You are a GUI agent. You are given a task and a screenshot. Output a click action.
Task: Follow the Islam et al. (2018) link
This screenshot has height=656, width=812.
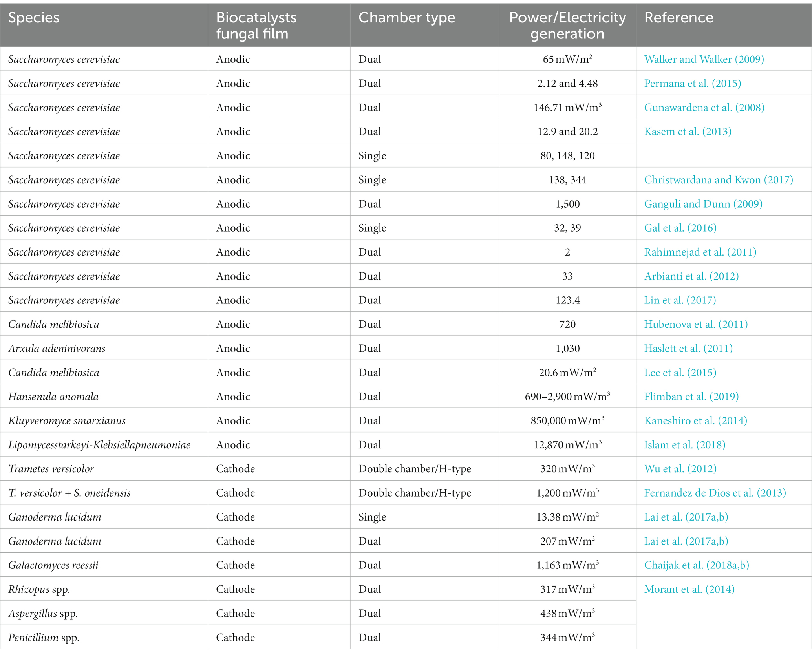click(x=685, y=445)
